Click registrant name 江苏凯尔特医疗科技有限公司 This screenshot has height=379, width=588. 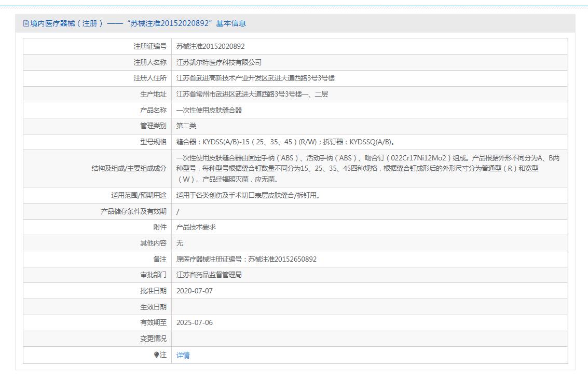point(218,62)
